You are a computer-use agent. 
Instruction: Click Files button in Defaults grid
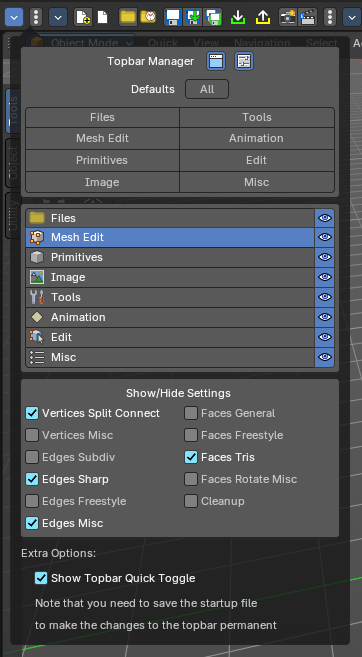tap(102, 117)
